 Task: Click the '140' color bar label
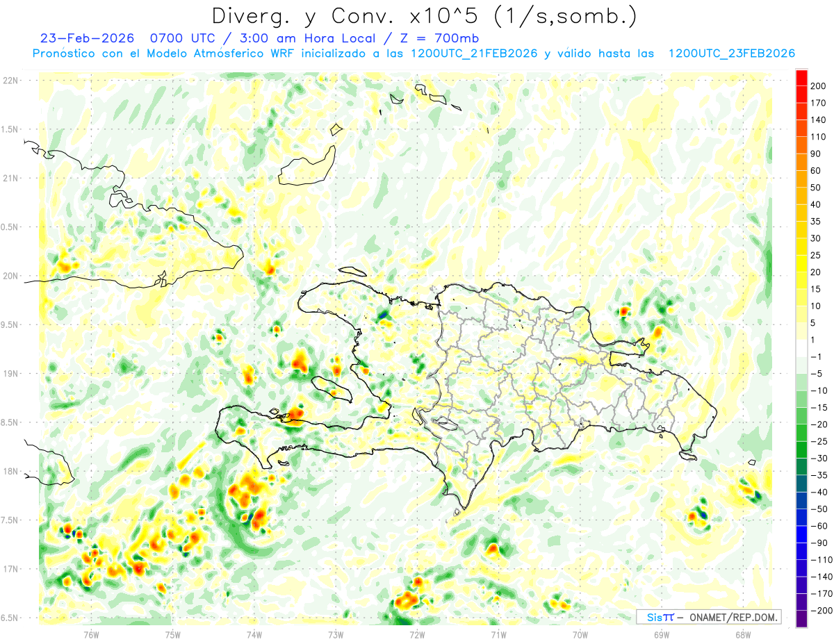coord(819,119)
